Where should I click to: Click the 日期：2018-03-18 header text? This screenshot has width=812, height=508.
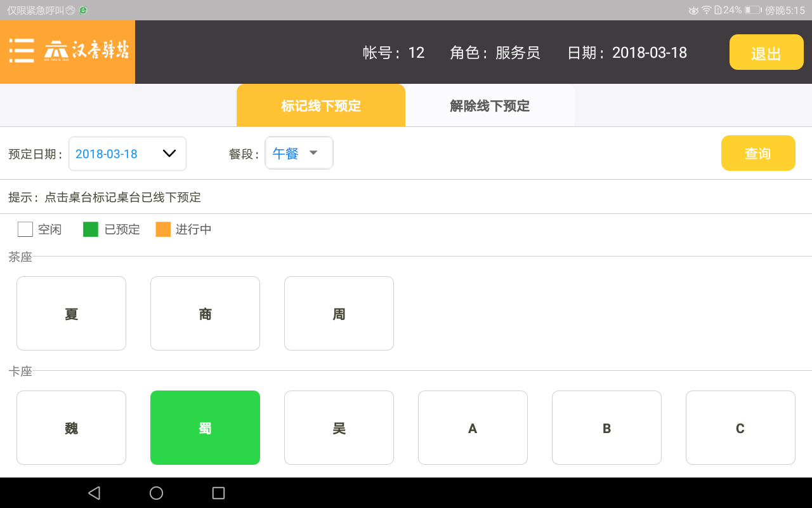(x=627, y=53)
